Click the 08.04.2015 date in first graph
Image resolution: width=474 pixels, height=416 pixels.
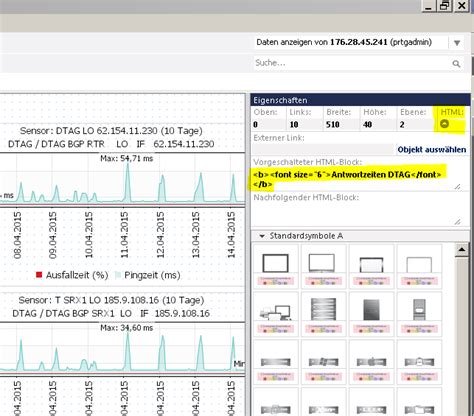tap(17, 235)
